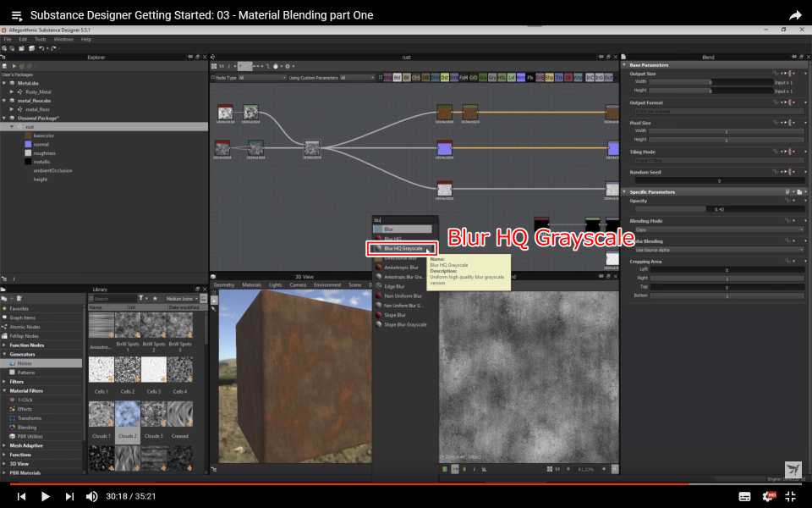Toggle subtitles in the video player

tap(744, 497)
